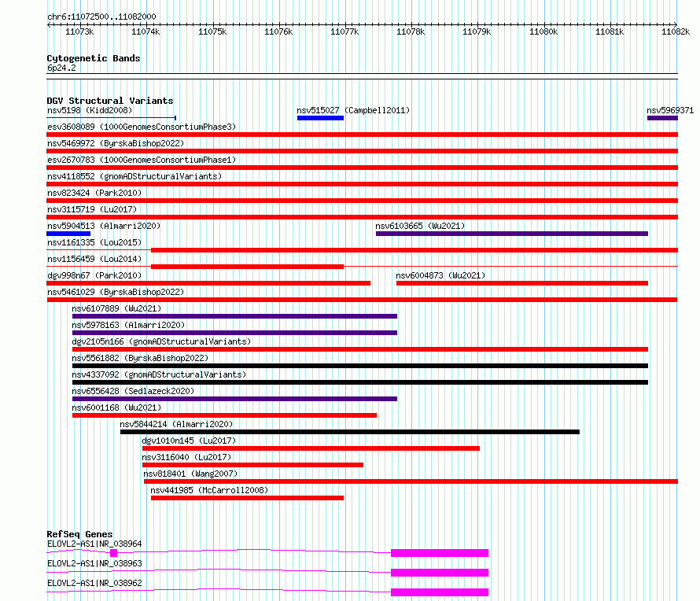Click the 11076k ruler tick label
This screenshot has height=601, width=700.
coord(278,31)
